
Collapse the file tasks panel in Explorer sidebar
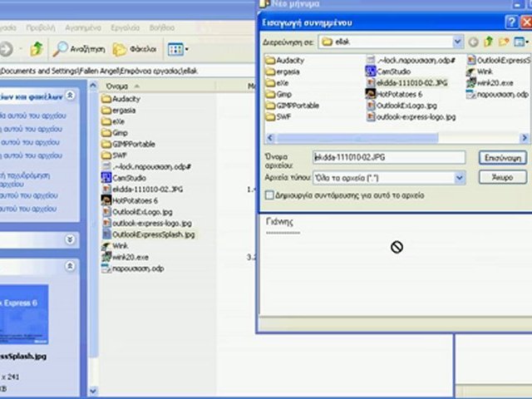[x=70, y=96]
